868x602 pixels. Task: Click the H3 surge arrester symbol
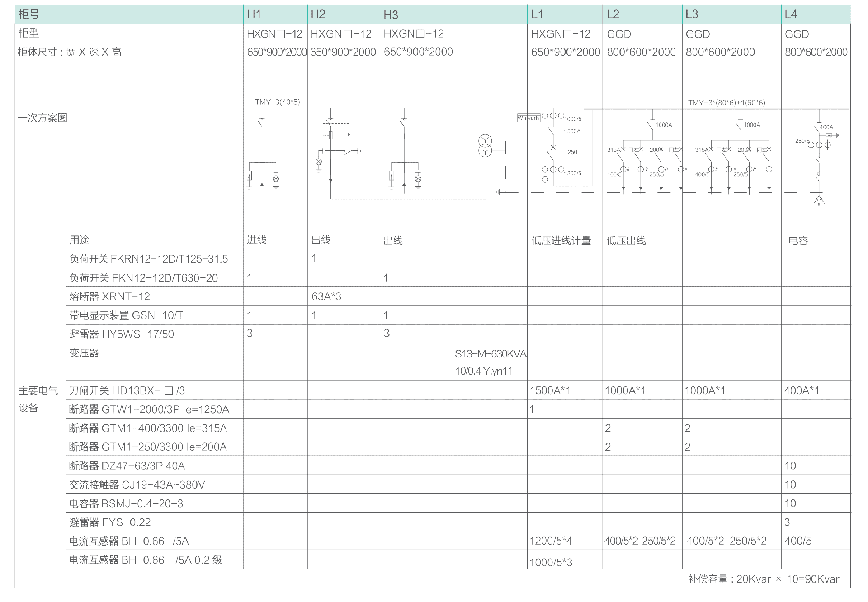[392, 176]
